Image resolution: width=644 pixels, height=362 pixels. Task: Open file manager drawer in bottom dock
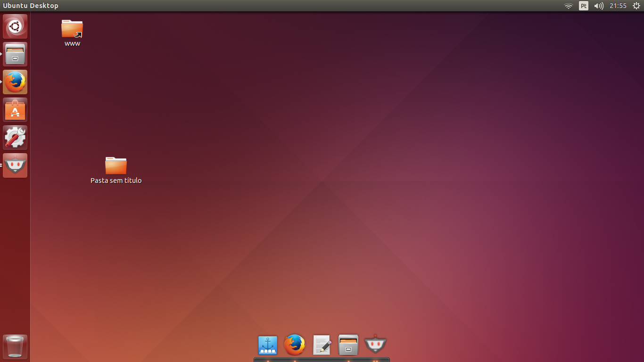tap(348, 345)
